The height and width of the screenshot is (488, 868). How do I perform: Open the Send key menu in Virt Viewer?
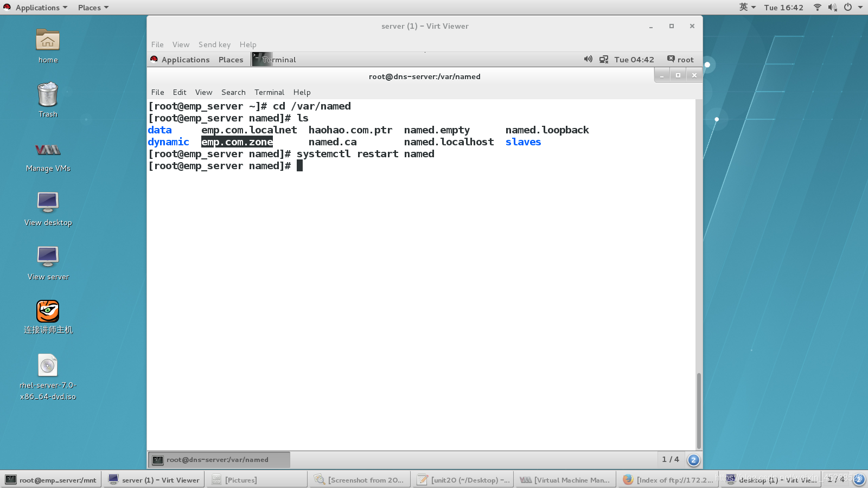coord(214,44)
